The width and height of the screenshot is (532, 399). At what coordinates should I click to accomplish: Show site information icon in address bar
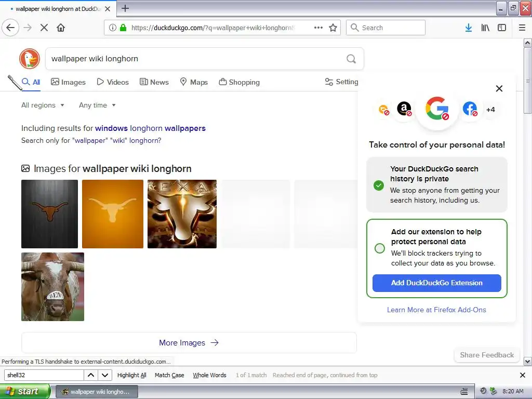coord(113,28)
